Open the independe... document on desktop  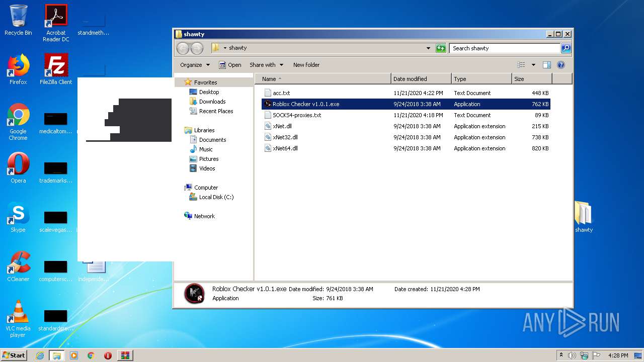point(94,270)
